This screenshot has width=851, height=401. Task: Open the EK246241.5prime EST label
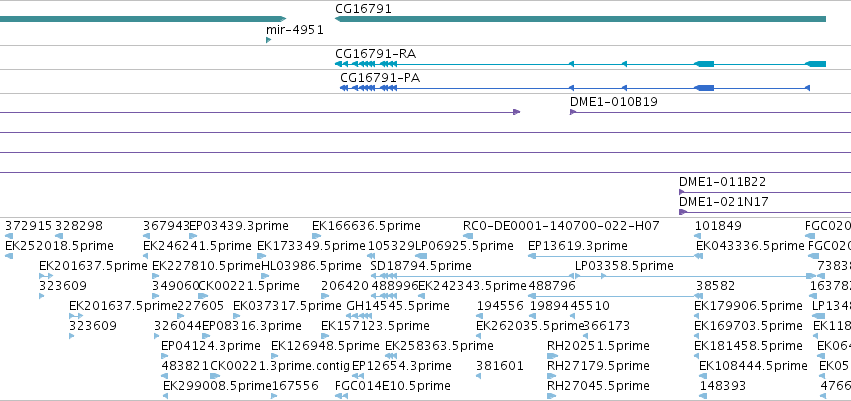click(198, 246)
